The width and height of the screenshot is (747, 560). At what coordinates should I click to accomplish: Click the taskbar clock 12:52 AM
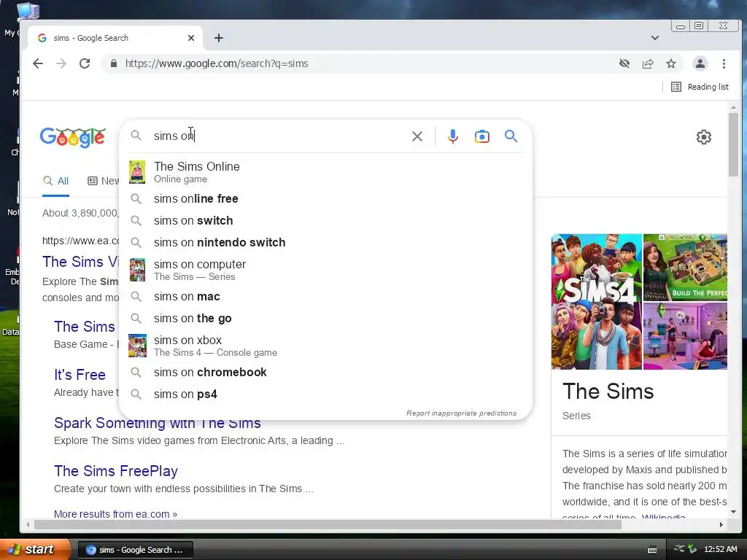click(720, 550)
